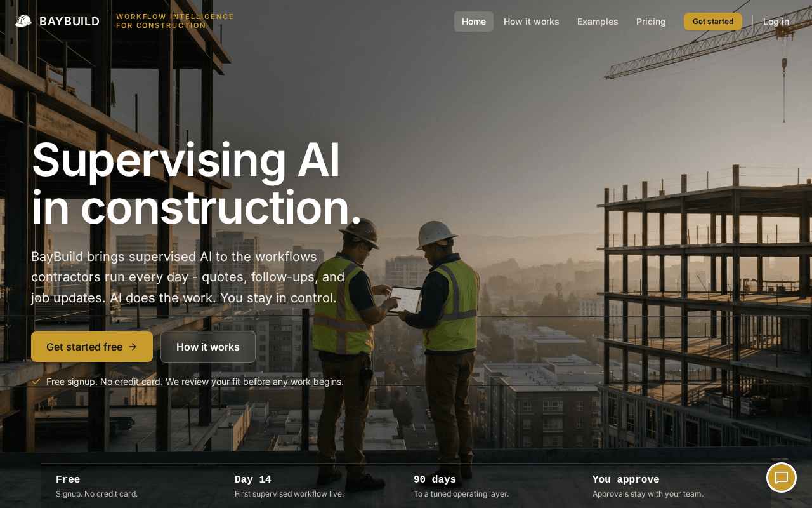Click the 90 days stat heading
This screenshot has width=812, height=508.
coord(435,479)
